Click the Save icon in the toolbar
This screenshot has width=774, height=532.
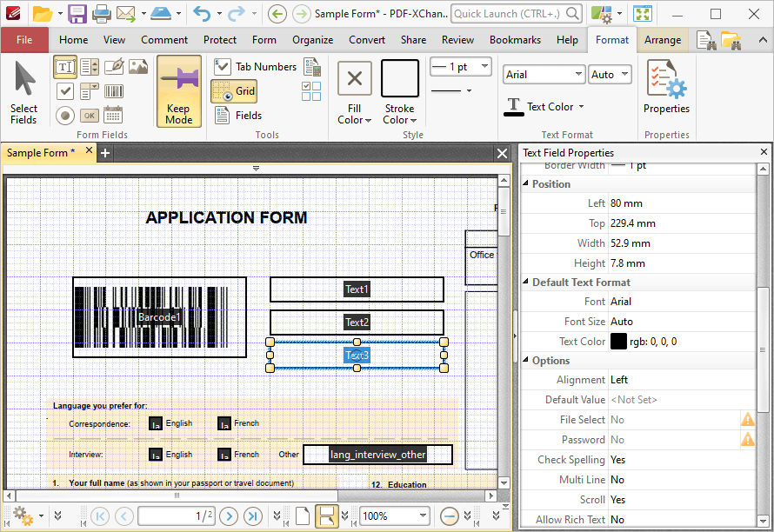click(77, 14)
